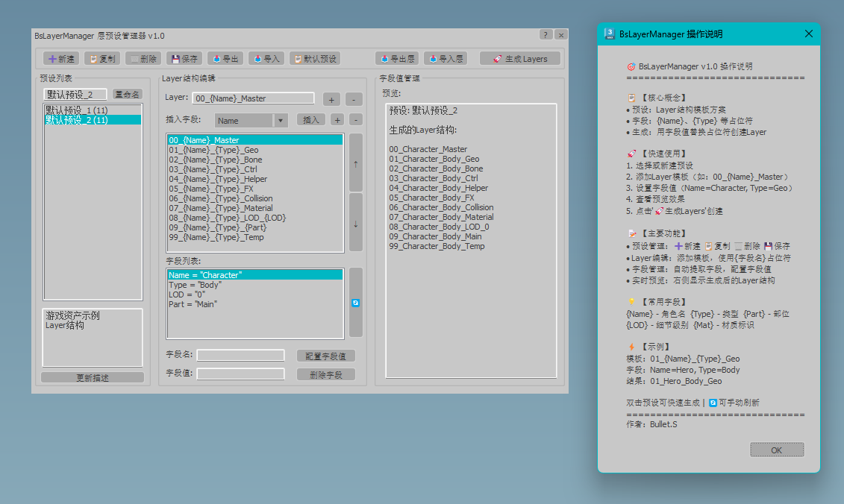Click the 字段名 (field name) input

(240, 355)
